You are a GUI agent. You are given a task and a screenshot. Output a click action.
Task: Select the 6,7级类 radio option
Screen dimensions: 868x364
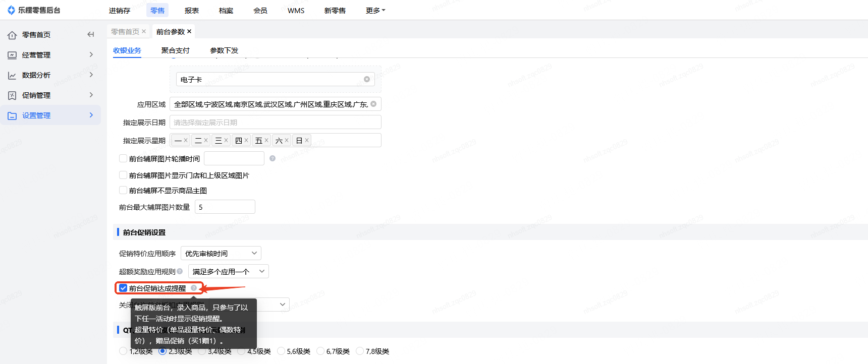320,351
